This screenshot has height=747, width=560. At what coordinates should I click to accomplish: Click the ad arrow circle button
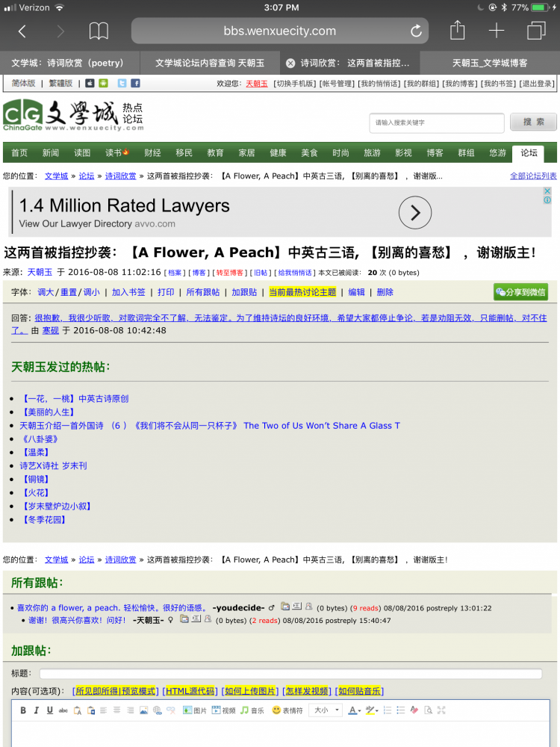tap(414, 212)
